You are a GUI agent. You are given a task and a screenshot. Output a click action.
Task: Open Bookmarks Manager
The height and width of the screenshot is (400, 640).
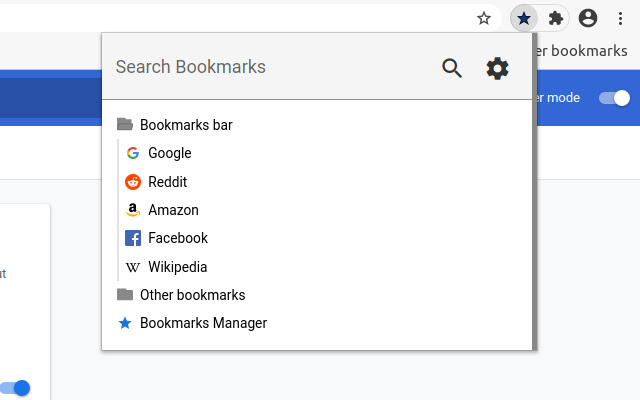pyautogui.click(x=203, y=323)
